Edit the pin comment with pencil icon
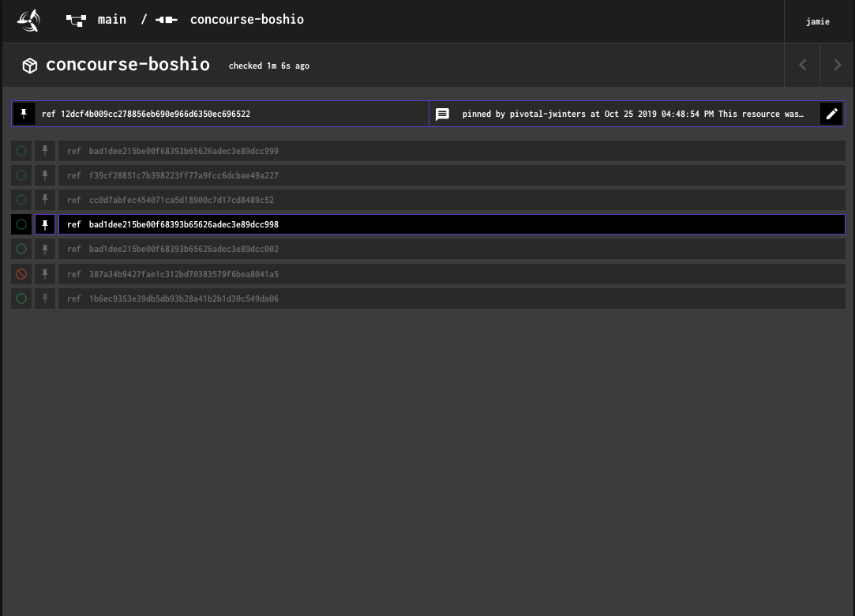The width and height of the screenshot is (855, 616). 831,114
